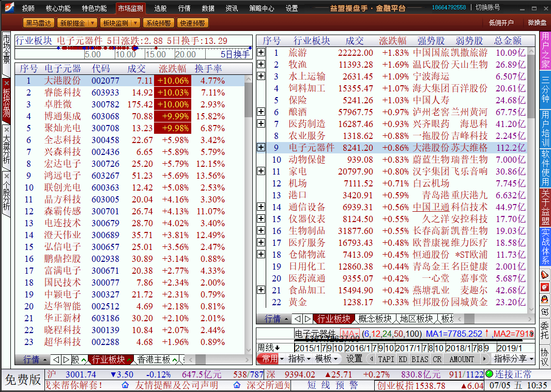The width and height of the screenshot is (551, 392).
Task: Close the 板块监测 side tab
Action: point(6,84)
